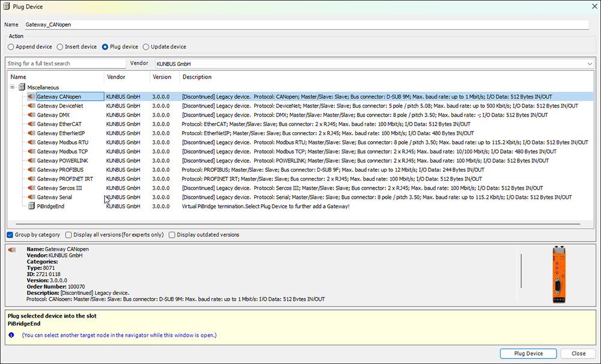
Task: Collapse the Miscellaneous tree node
Action: (12, 87)
